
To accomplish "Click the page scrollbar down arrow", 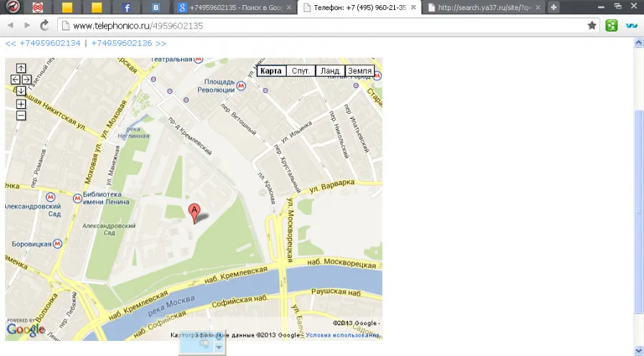I will 639,350.
